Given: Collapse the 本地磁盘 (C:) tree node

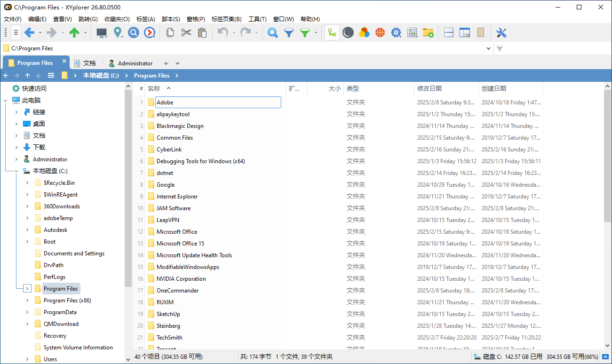Looking at the screenshot, I should click(x=16, y=171).
